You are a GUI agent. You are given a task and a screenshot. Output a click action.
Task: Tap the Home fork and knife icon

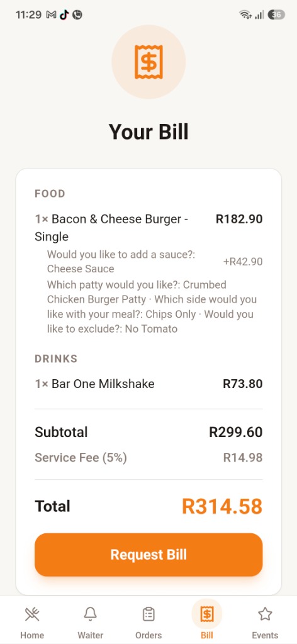click(x=32, y=614)
